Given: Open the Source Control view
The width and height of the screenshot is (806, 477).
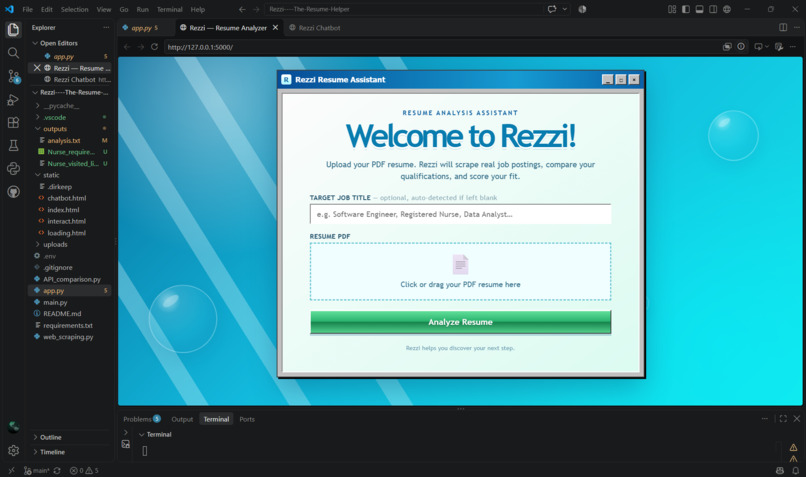Looking at the screenshot, I should tap(13, 77).
